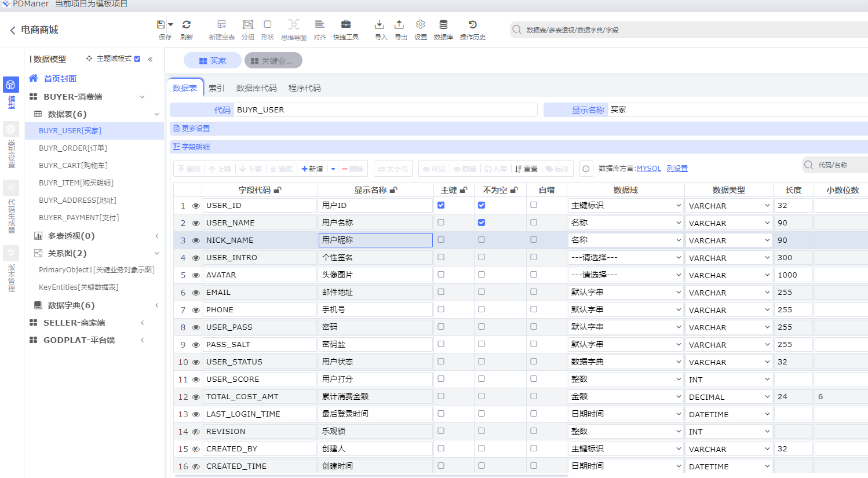Go back using arrow beside 电商商城
868x478 pixels.
(13, 30)
